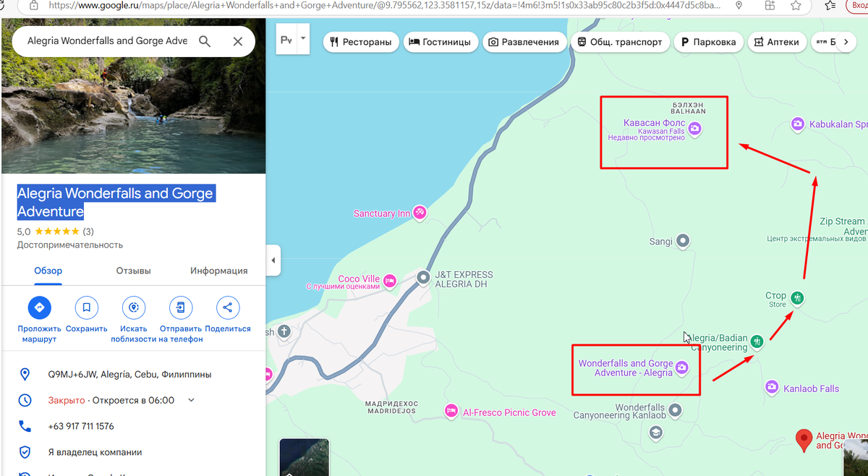
Task: Clear the search with the X icon
Action: click(237, 41)
